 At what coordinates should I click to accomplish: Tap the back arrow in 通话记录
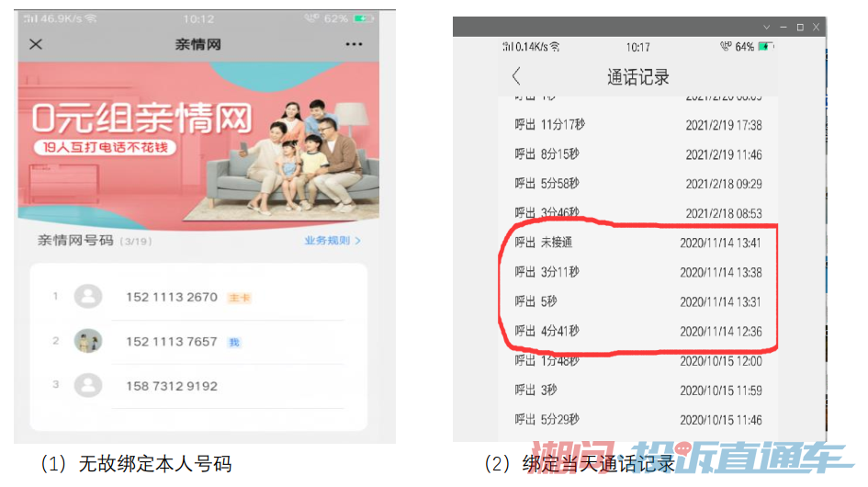tap(516, 76)
